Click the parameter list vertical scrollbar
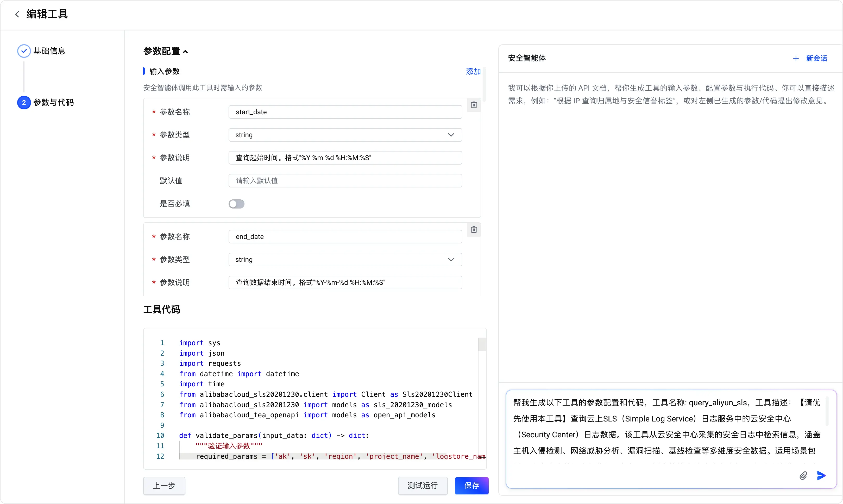Viewport: 843px width, 504px height. pyautogui.click(x=484, y=84)
